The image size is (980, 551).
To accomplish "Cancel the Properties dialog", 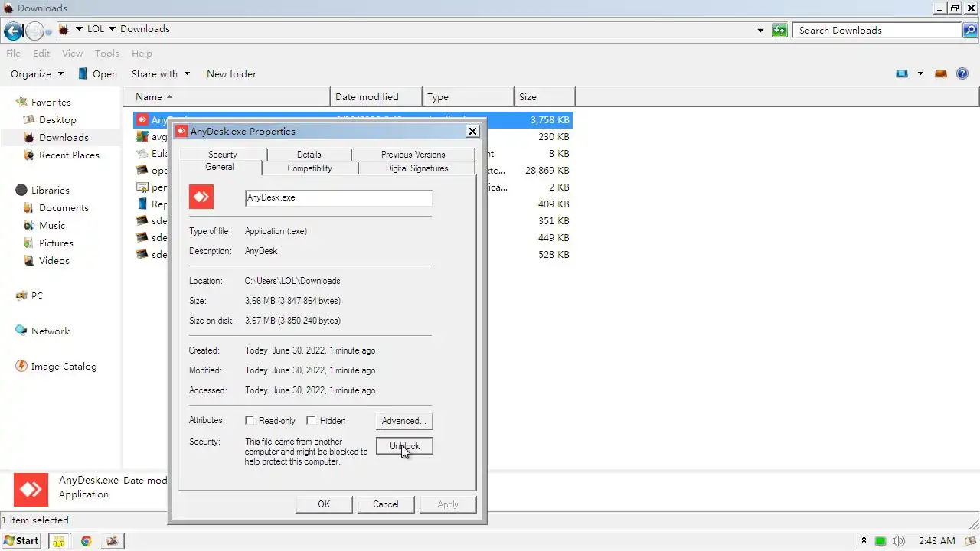I will [x=386, y=504].
